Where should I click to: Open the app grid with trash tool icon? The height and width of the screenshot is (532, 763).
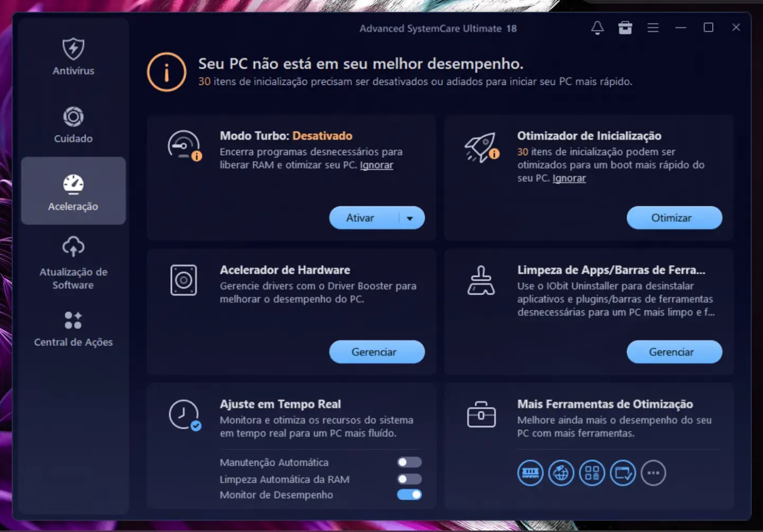(592, 473)
